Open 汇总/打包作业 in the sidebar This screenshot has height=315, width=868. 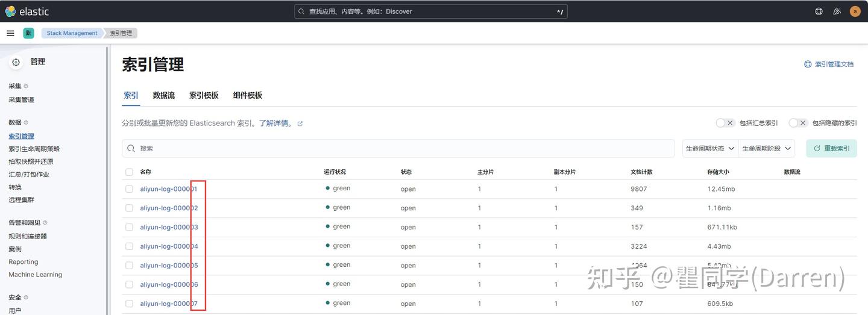click(x=29, y=174)
